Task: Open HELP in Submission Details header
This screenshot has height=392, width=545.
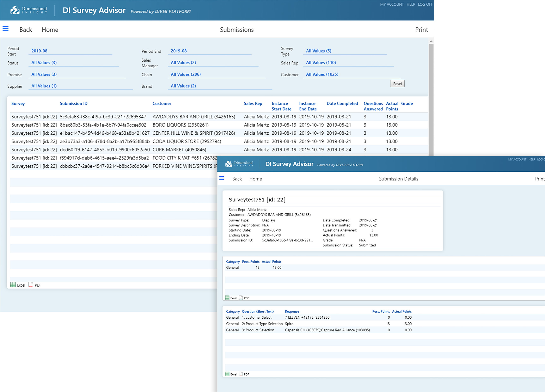Action: coord(532,159)
